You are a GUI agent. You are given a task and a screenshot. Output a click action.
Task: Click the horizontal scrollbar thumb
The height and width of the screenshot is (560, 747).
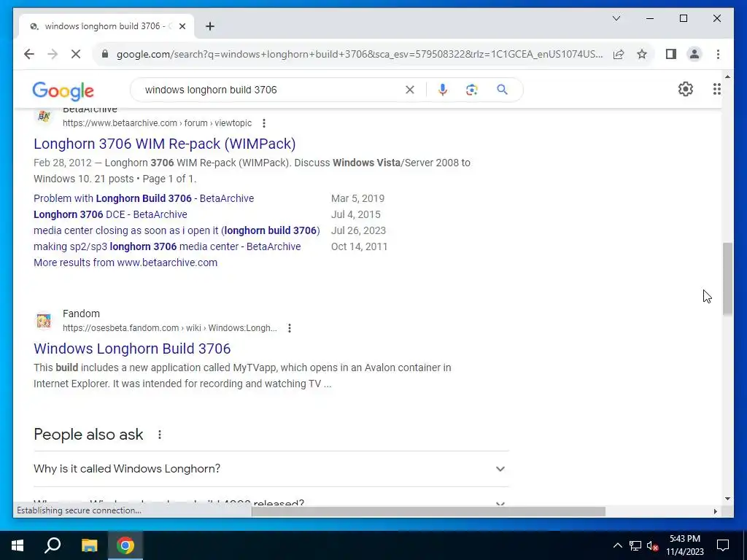[x=428, y=511]
